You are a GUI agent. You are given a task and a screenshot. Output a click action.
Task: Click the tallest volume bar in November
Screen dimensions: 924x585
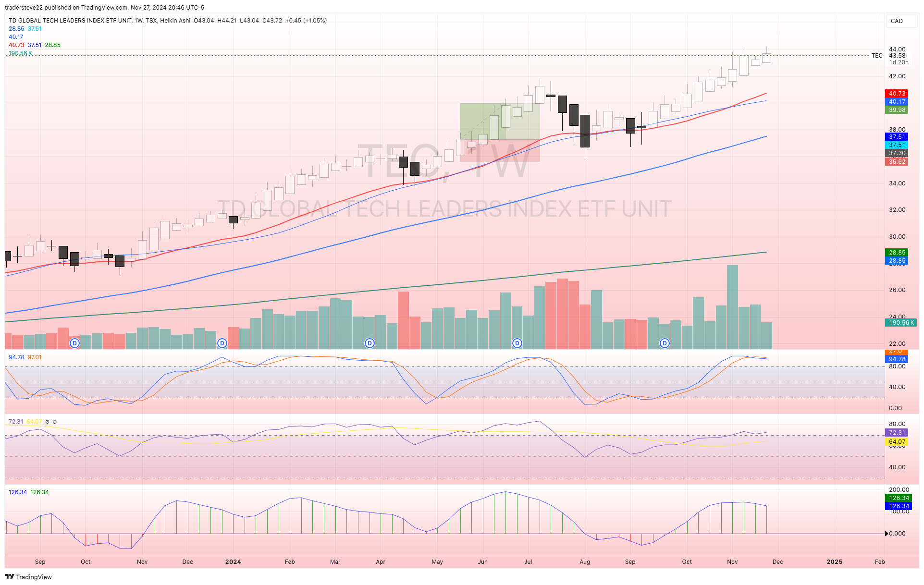click(x=732, y=307)
